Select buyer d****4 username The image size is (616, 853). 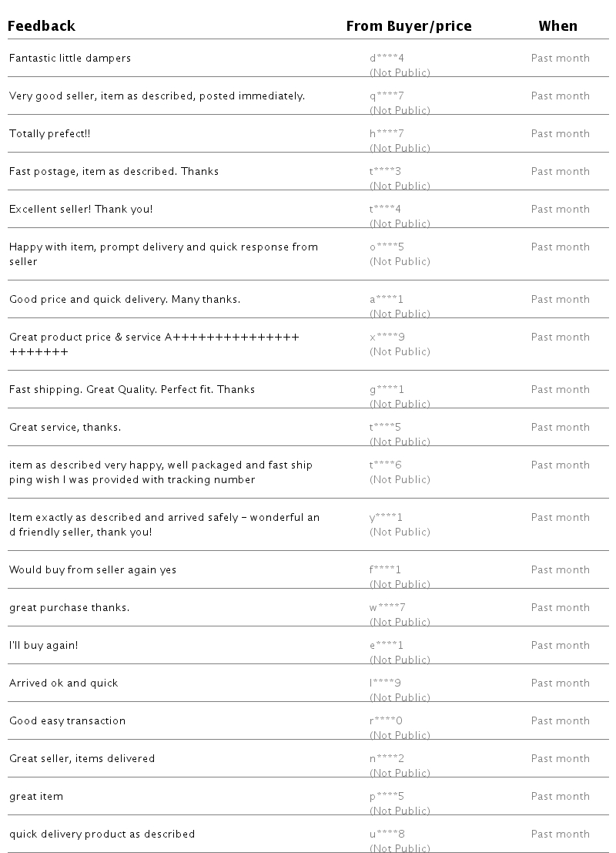click(386, 58)
